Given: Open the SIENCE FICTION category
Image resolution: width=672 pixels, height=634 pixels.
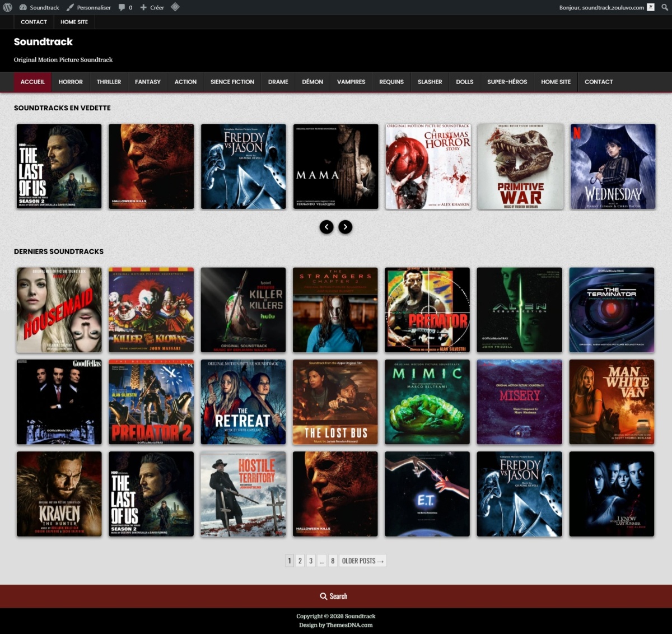Looking at the screenshot, I should pos(232,82).
